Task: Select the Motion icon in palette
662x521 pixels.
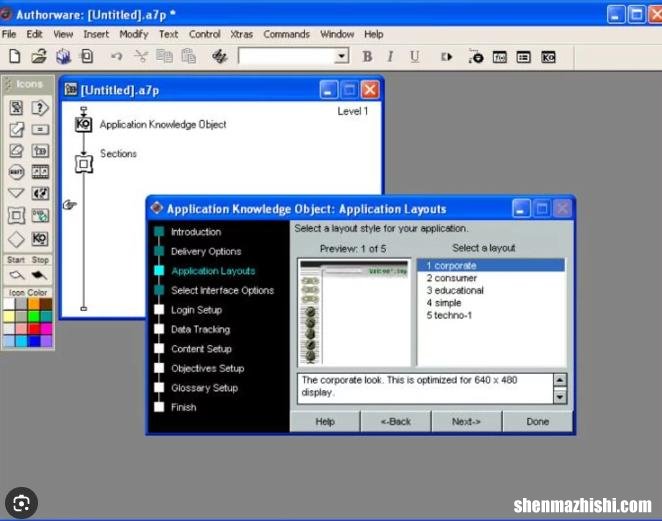Action: (x=16, y=130)
